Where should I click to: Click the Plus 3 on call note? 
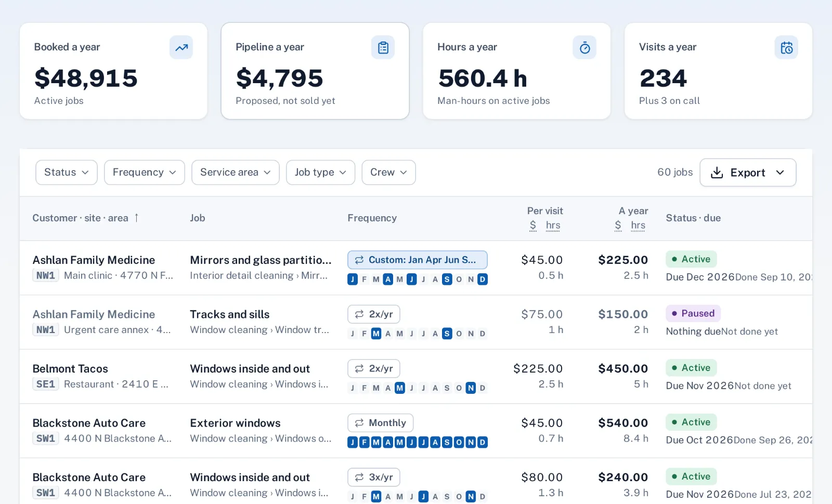pos(670,101)
